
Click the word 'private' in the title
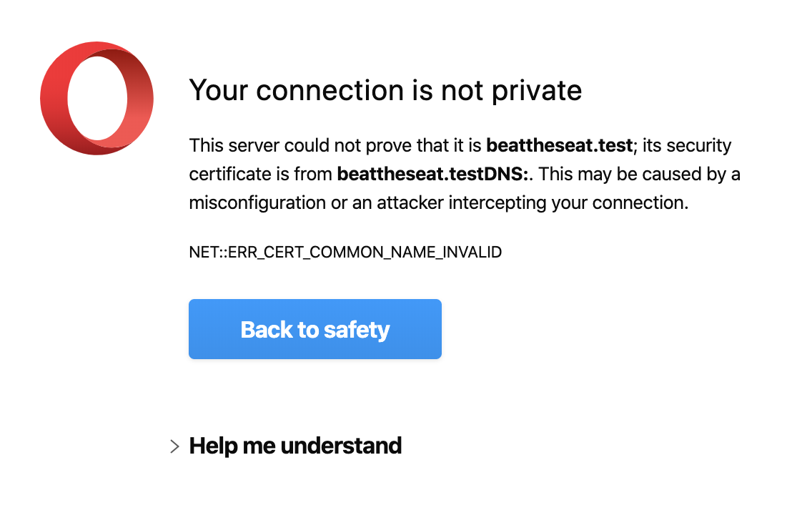point(537,92)
